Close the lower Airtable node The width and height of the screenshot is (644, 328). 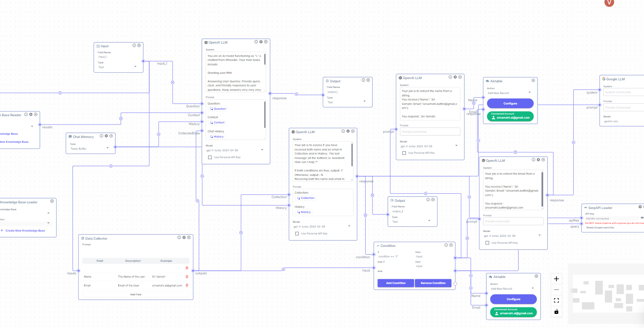click(537, 276)
